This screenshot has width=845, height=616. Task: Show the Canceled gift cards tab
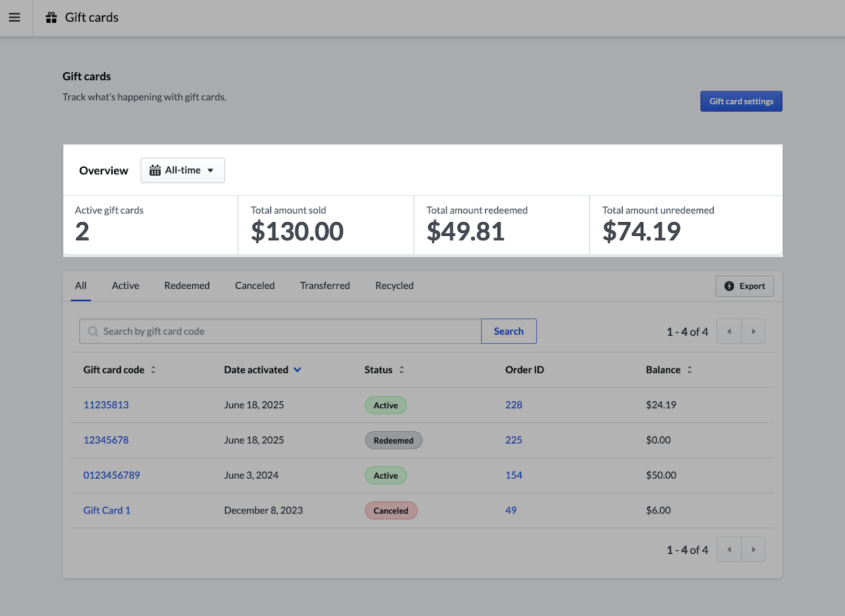tap(255, 286)
